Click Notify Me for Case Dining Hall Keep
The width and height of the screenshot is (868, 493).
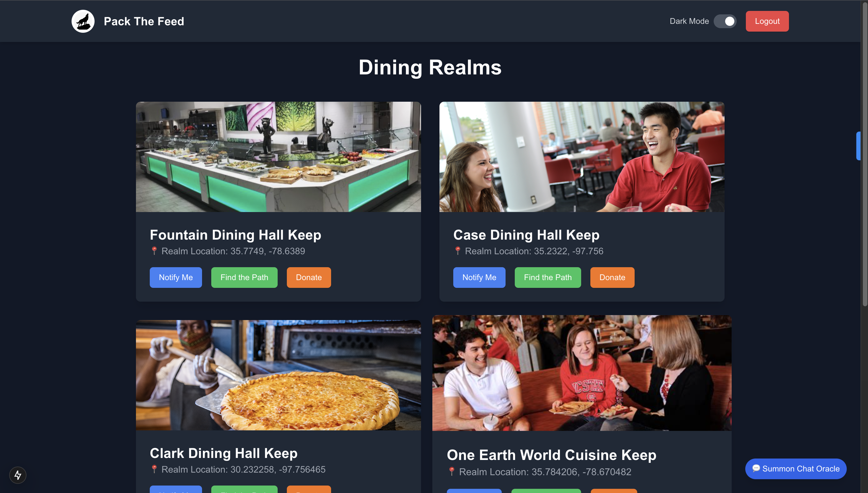[x=479, y=277]
